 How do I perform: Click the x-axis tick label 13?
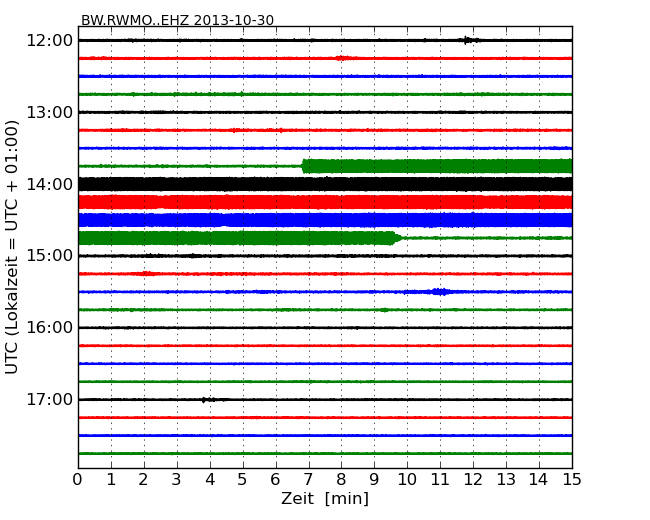pos(506,480)
